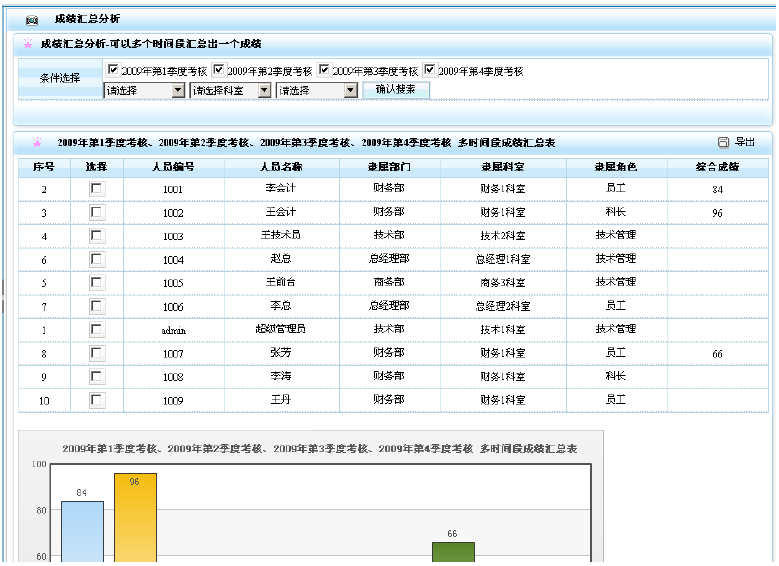
Task: Select checkbox in 超级管理员 row
Action: pos(96,329)
